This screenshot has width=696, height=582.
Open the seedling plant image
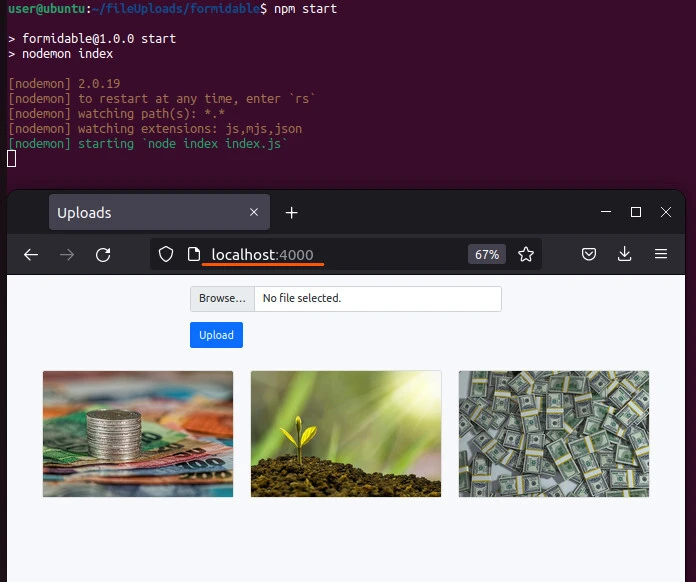click(x=346, y=434)
